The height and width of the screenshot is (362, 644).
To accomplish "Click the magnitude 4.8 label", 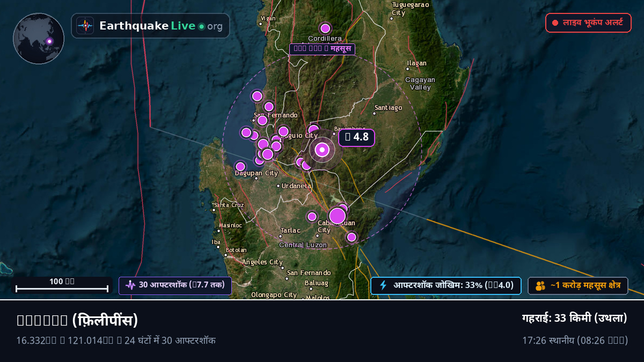I will (356, 138).
